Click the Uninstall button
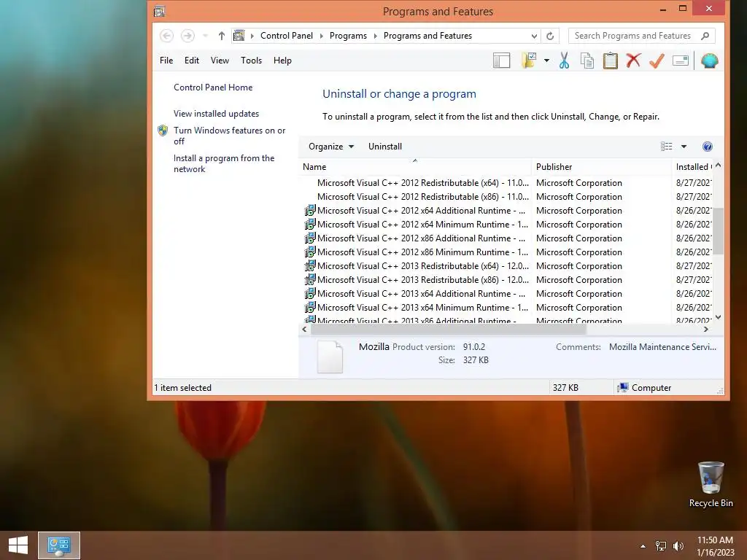The image size is (747, 560). [x=385, y=147]
